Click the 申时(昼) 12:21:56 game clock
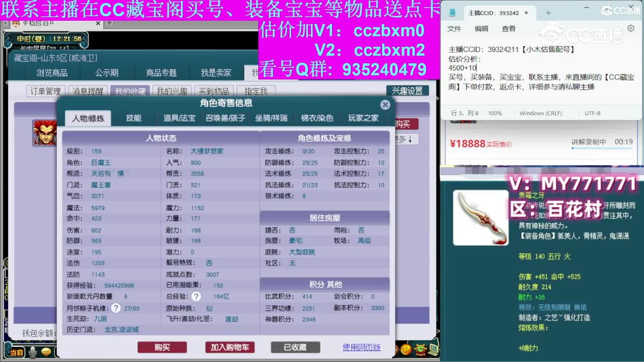The width and height of the screenshot is (644, 362). [48, 39]
